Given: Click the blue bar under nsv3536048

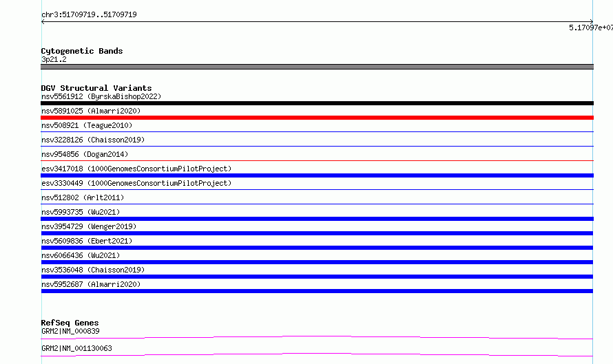Looking at the screenshot, I should click(317, 277).
